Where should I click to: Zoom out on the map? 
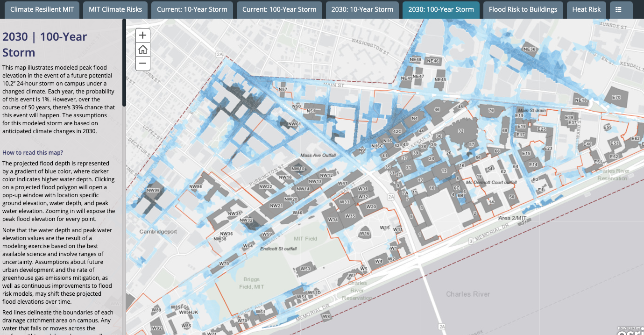coord(143,64)
